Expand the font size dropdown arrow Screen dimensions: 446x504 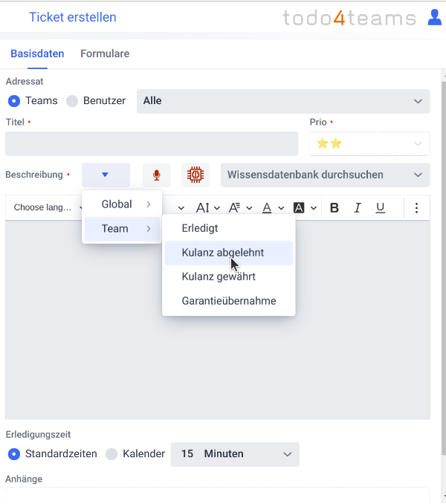217,208
